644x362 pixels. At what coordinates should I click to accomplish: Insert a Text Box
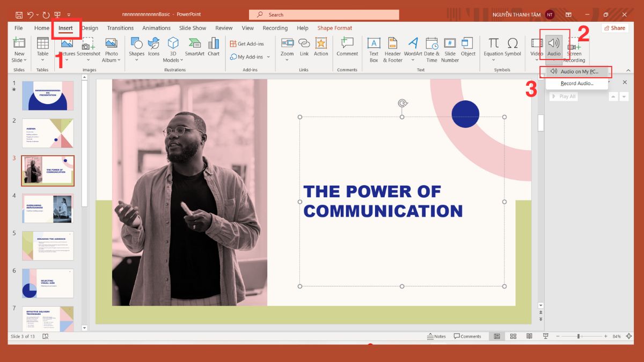(x=374, y=48)
